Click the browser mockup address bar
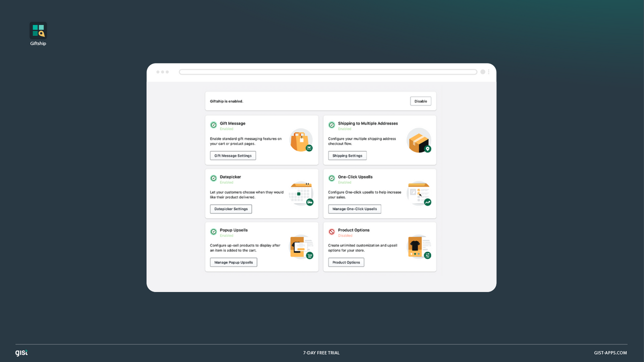644x362 pixels. (328, 72)
